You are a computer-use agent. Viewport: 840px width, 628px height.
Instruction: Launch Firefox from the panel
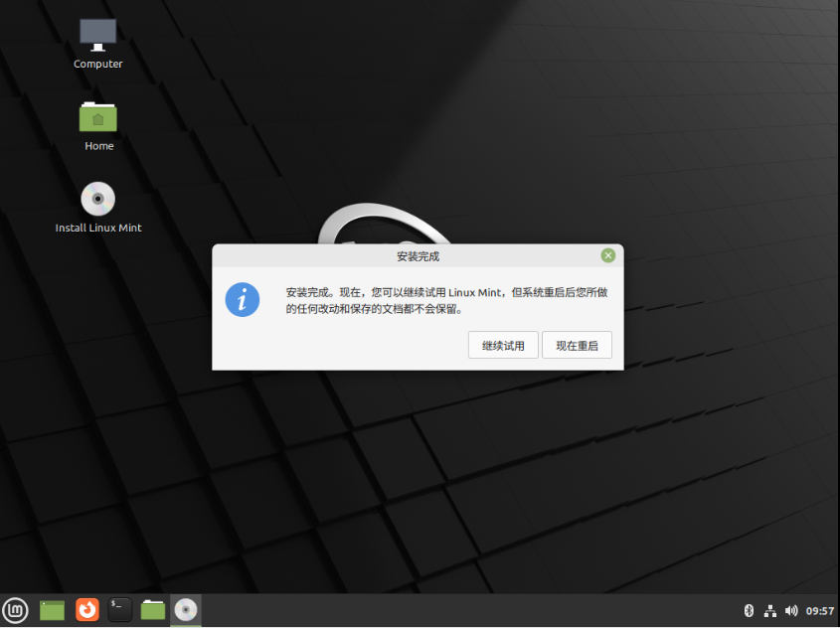pyautogui.click(x=87, y=610)
